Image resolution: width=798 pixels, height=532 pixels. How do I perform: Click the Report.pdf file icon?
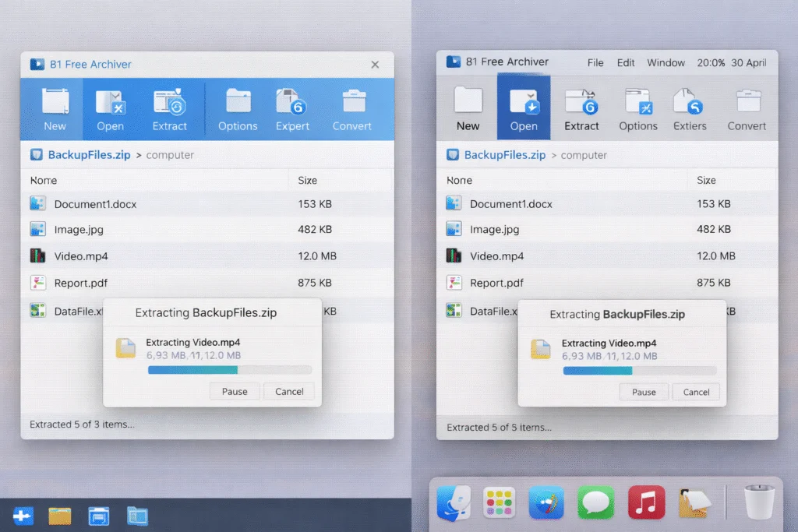tap(38, 283)
